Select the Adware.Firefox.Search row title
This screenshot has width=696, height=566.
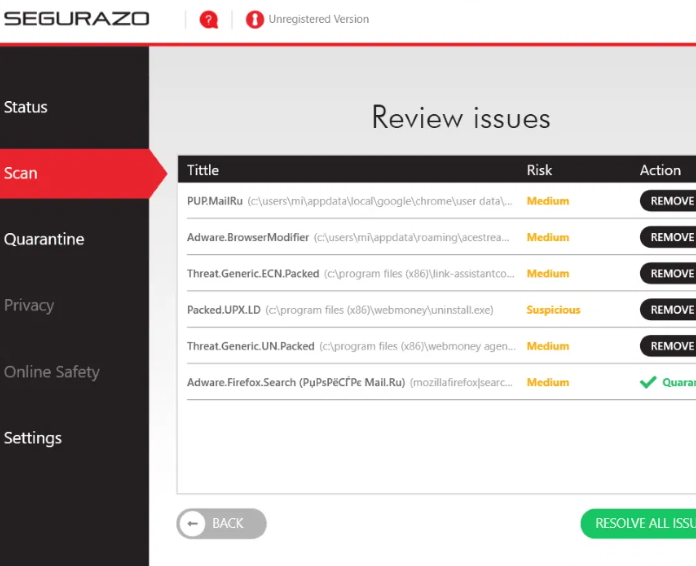(296, 382)
